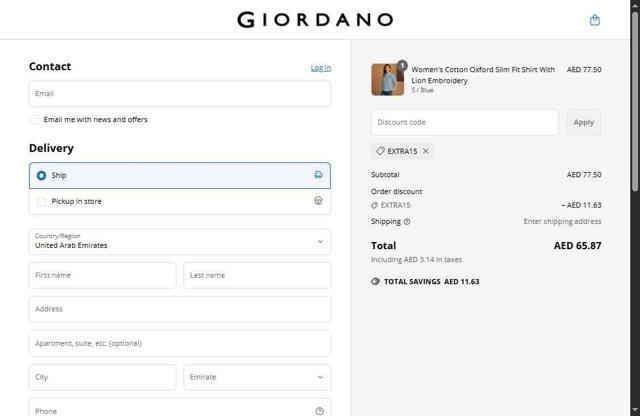Click the 'S / Blue' variant text
This screenshot has height=416, width=640.
pos(422,90)
